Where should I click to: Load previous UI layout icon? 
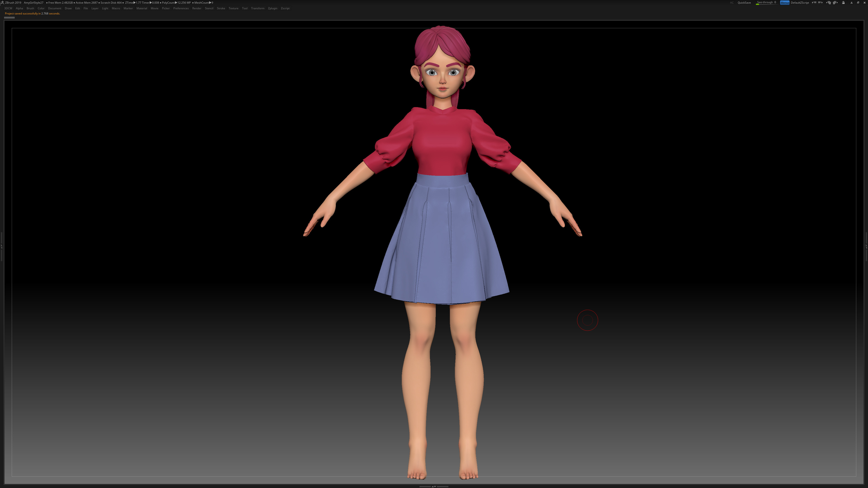[829, 3]
